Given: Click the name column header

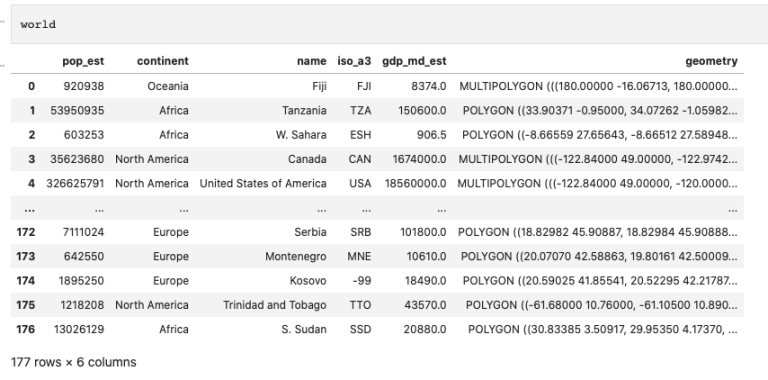Looking at the screenshot, I should (x=312, y=61).
